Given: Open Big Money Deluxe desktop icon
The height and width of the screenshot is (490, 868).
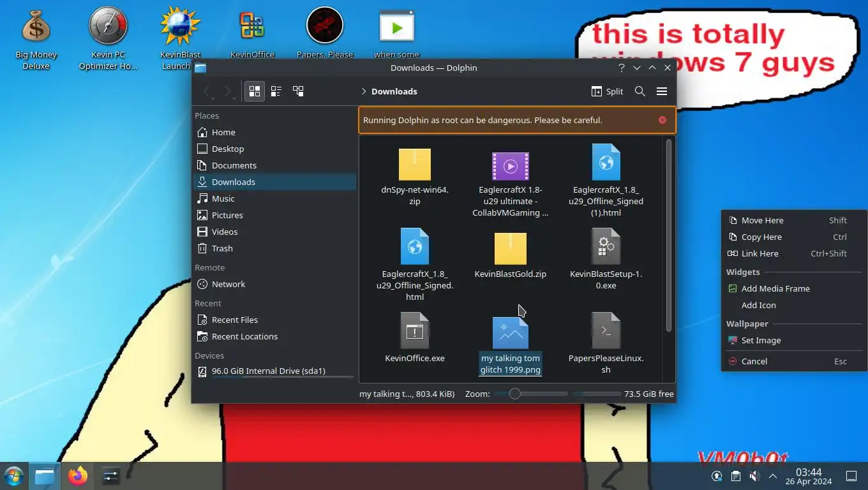Looking at the screenshot, I should pyautogui.click(x=36, y=38).
